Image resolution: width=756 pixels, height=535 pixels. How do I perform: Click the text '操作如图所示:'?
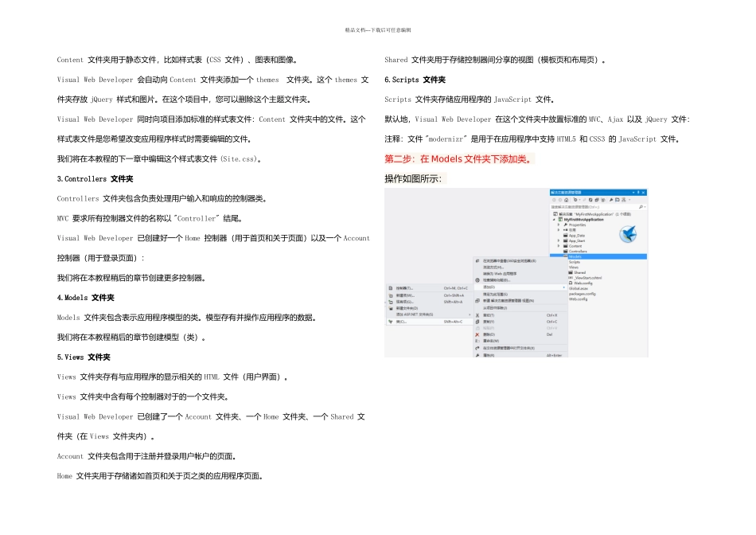pyautogui.click(x=413, y=179)
